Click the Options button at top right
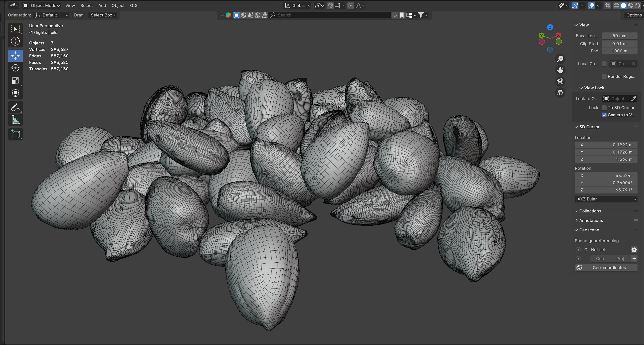644x345 pixels. point(634,15)
